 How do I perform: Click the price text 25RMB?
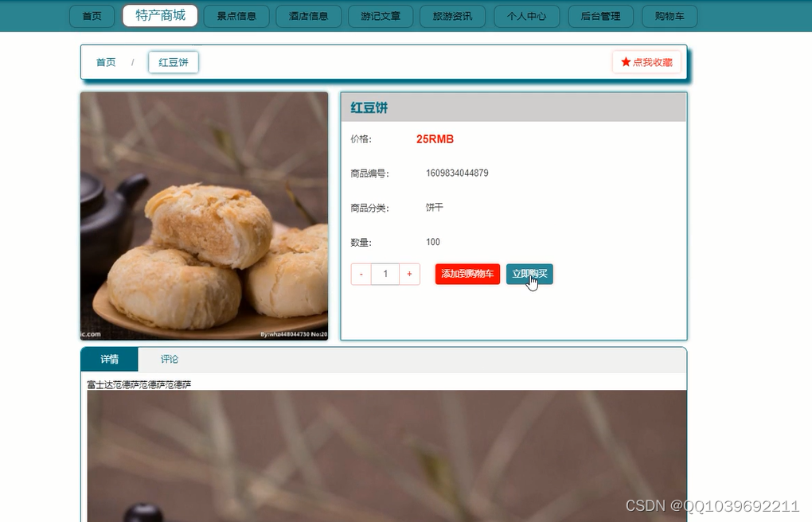(x=435, y=139)
